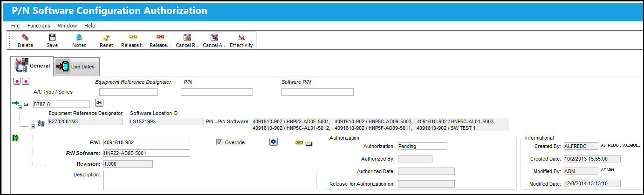The width and height of the screenshot is (644, 195).
Task: Open the Help menu
Action: [90, 26]
